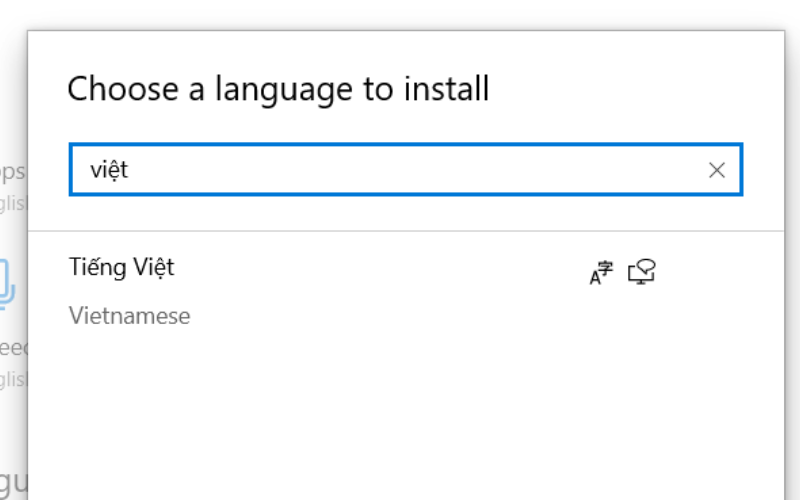The width and height of the screenshot is (800, 500).
Task: Click the "Choose a language to install" heading
Action: click(278, 89)
